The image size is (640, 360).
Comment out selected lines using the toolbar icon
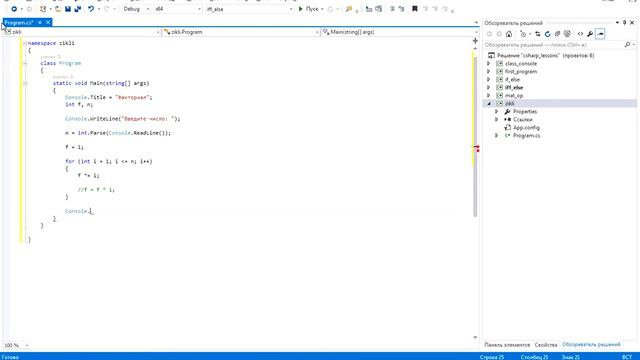pos(392,9)
